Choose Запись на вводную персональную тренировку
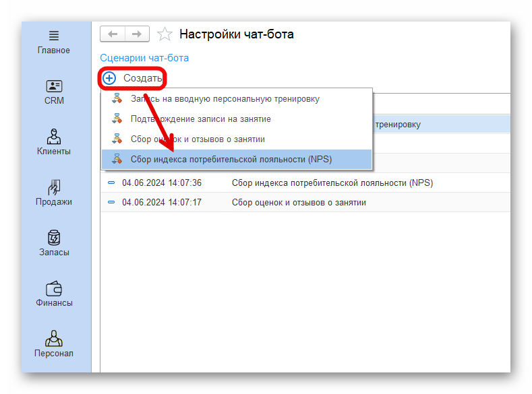 coord(237,99)
